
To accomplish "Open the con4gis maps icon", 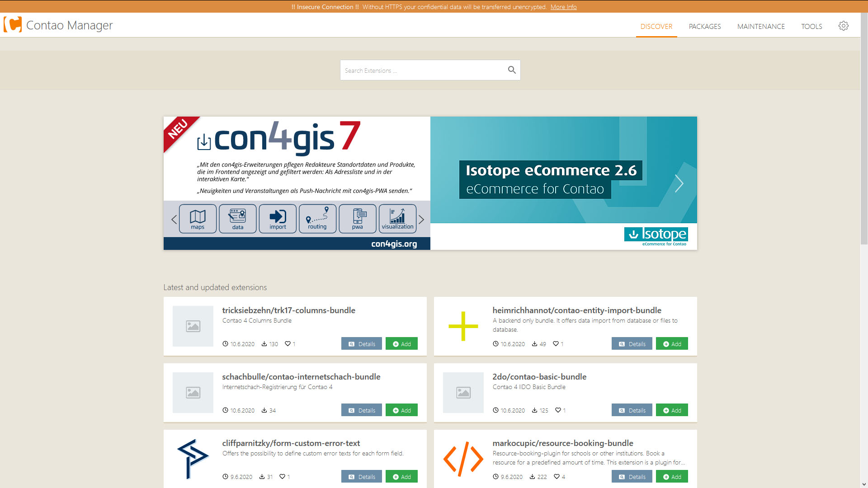I will [198, 219].
